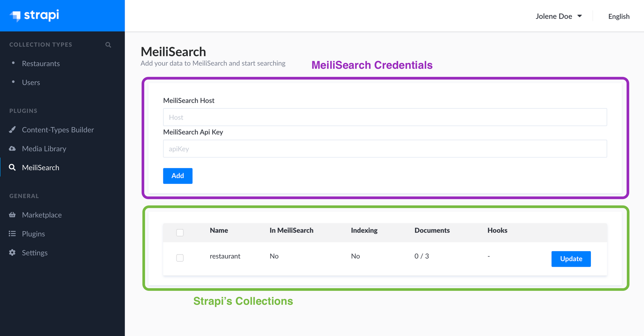The image size is (644, 336).
Task: Click the Media Library cloud icon
Action: (x=12, y=149)
